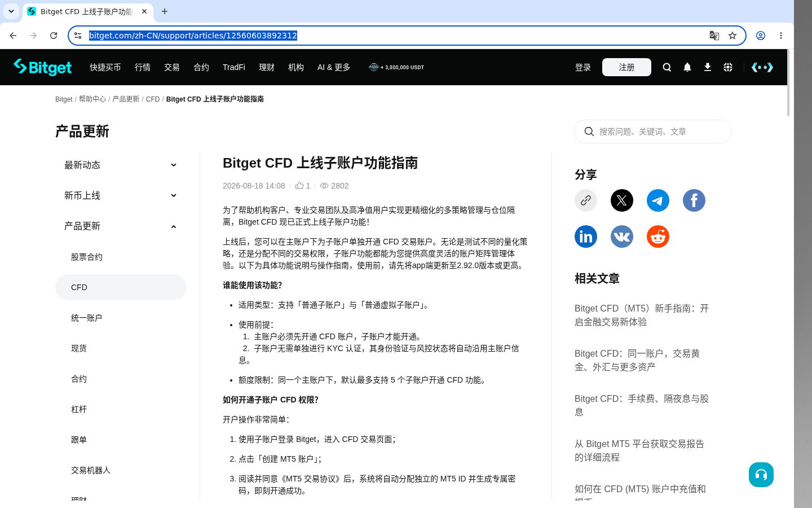Select 杠杆 in sidebar

[121, 409]
